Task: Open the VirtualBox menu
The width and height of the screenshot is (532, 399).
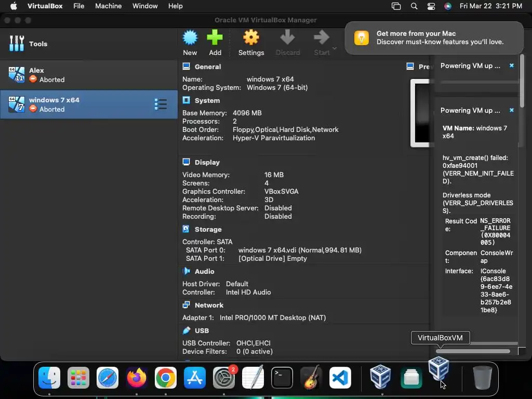Action: point(45,6)
